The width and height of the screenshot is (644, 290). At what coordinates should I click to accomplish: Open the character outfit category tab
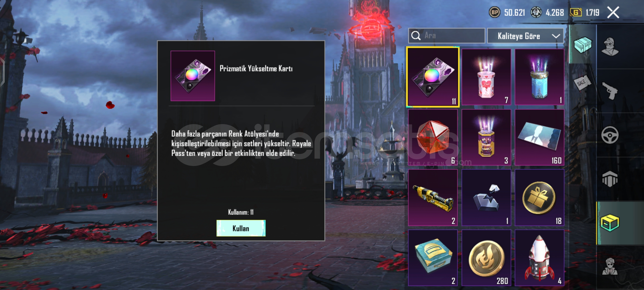(610, 46)
